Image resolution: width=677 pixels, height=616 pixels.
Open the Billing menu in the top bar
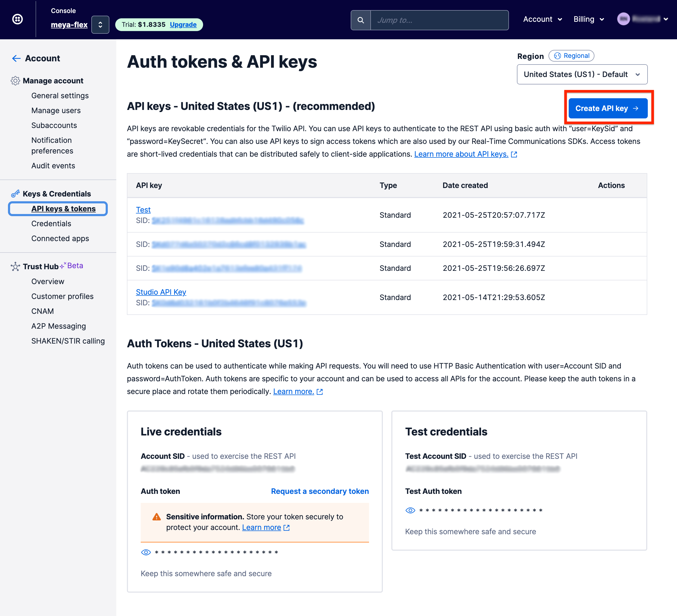tap(588, 19)
